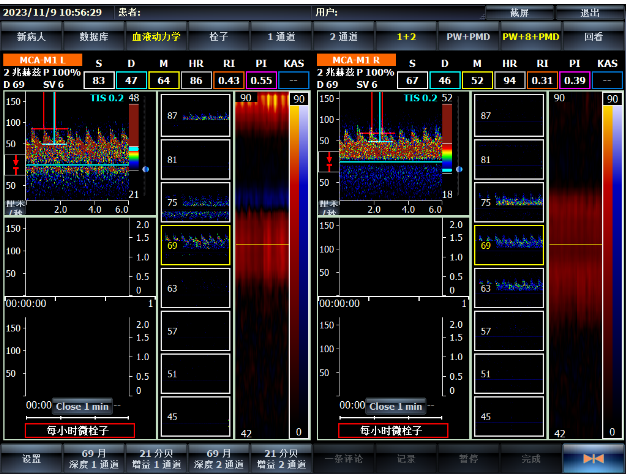Select depth 51 thumbnail in MCA-M1 L panel
This screenshot has width=629, height=476.
196,374
